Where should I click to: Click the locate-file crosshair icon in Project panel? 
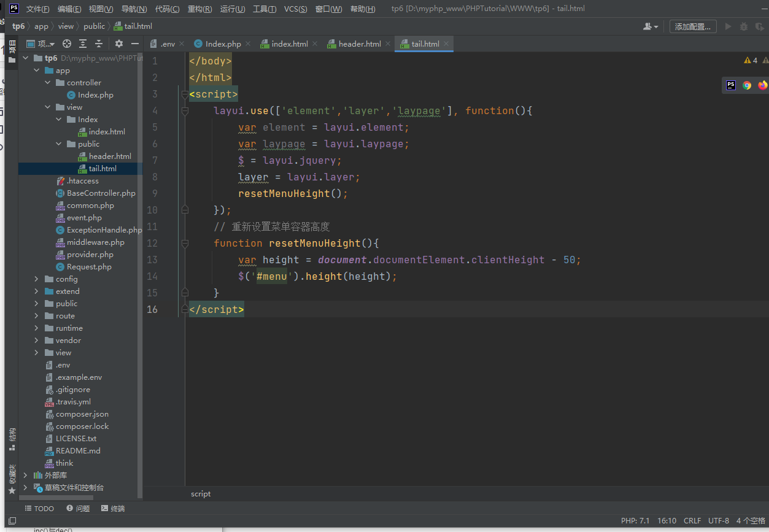coord(67,44)
